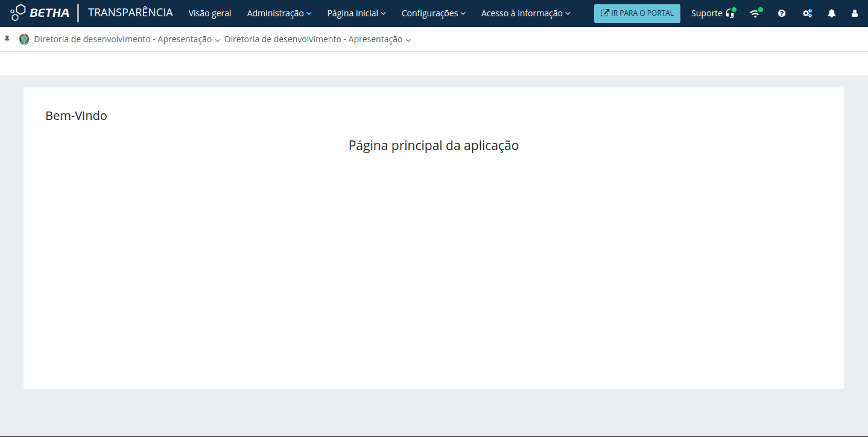
Task: Open the Configurações dropdown
Action: 433,13
